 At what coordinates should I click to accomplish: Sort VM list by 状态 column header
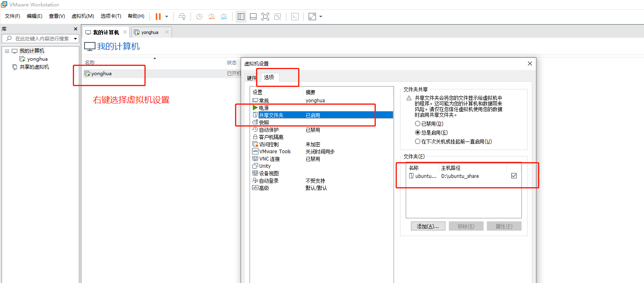pyautogui.click(x=232, y=63)
